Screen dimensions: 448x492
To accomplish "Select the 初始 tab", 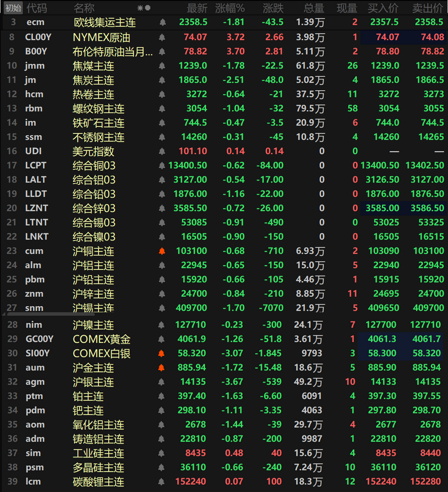I will 13,8.
